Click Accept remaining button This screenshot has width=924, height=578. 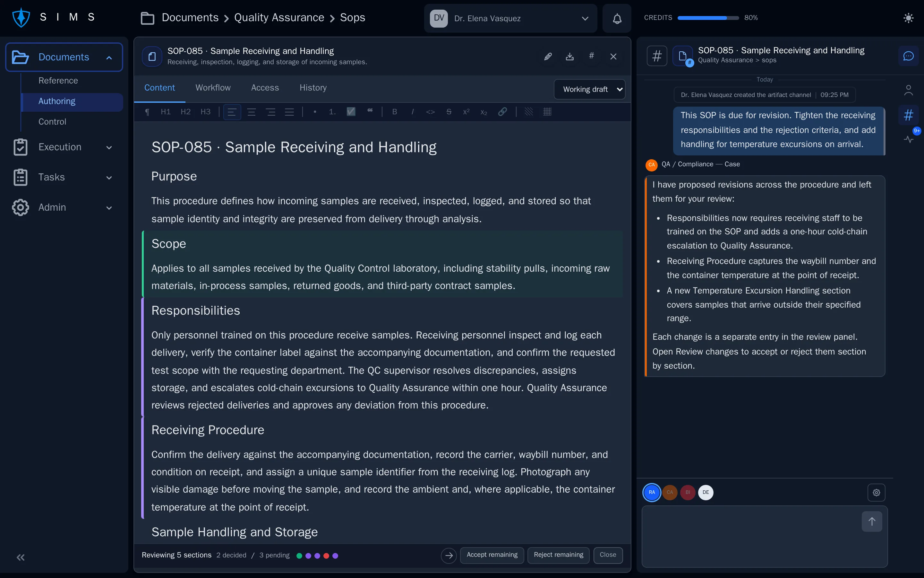click(x=492, y=555)
